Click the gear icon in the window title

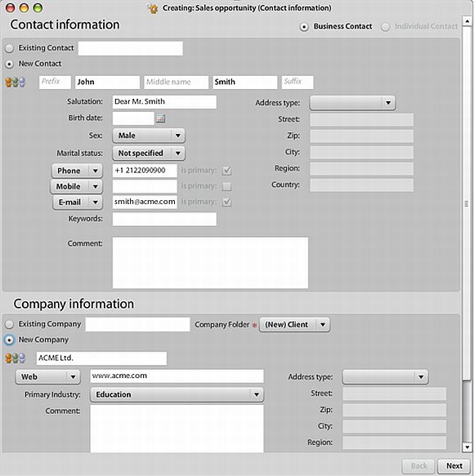point(153,8)
